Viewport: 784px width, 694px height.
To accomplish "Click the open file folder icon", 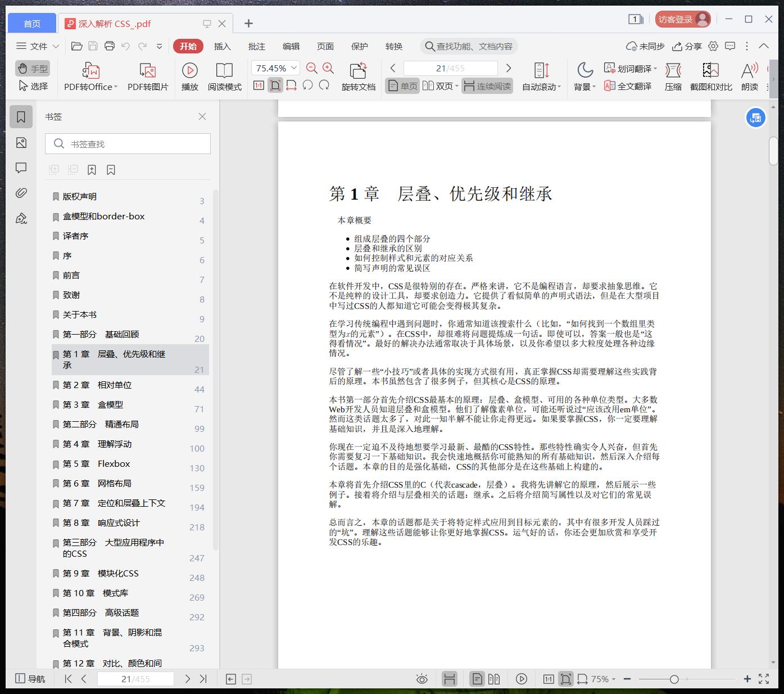I will pyautogui.click(x=77, y=46).
